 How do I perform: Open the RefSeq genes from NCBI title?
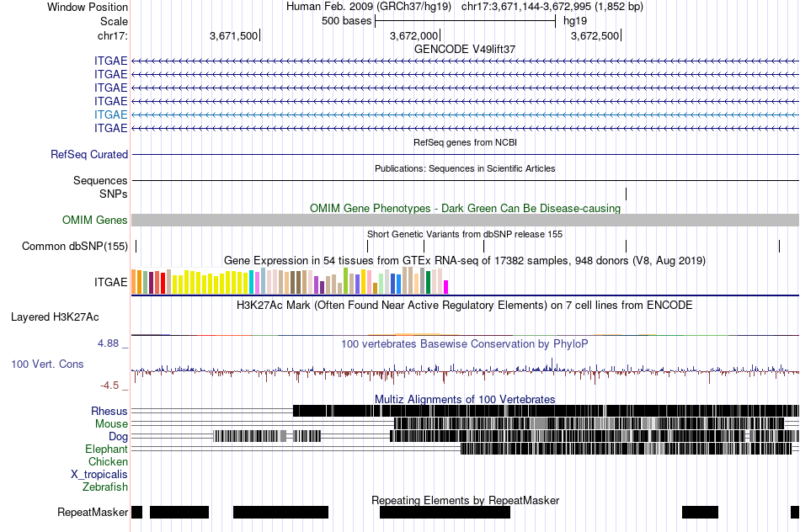(x=465, y=142)
